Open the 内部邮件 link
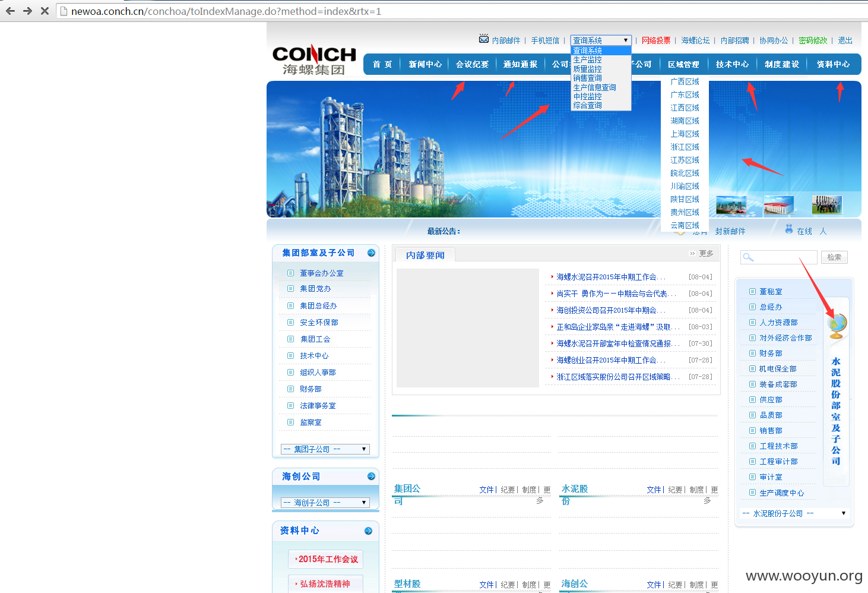Image resolution: width=868 pixels, height=593 pixels. (506, 40)
